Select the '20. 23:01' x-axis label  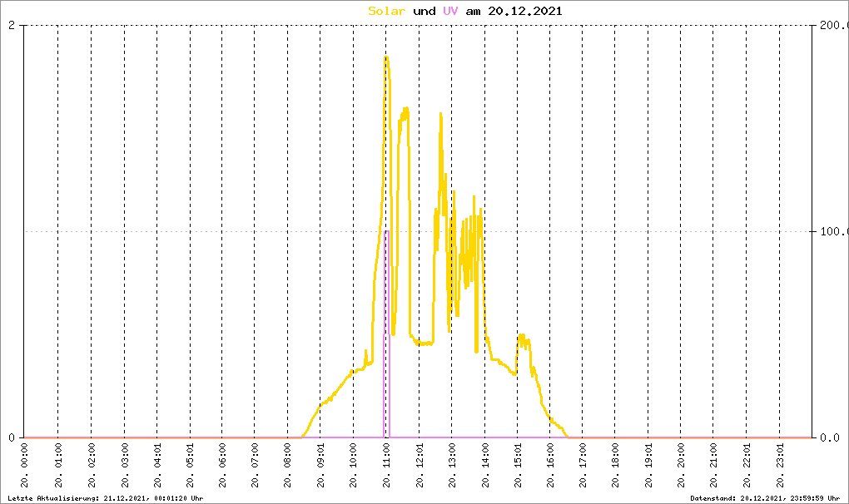point(779,466)
